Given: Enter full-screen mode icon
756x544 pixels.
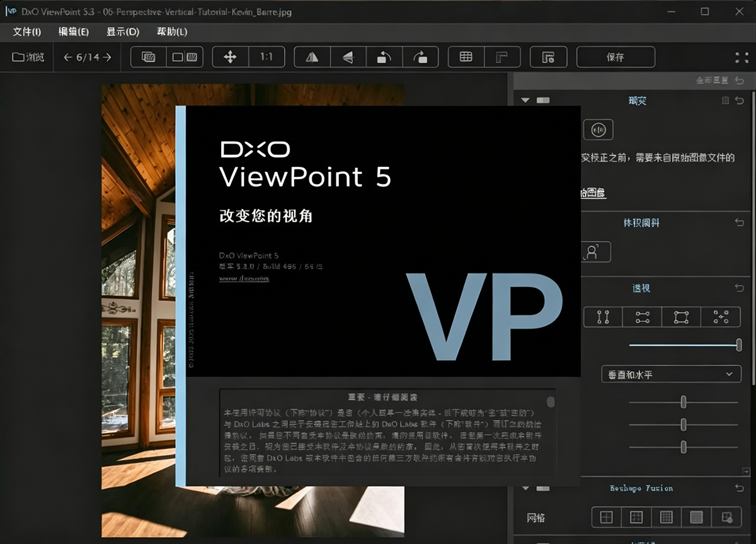Looking at the screenshot, I should [742, 57].
